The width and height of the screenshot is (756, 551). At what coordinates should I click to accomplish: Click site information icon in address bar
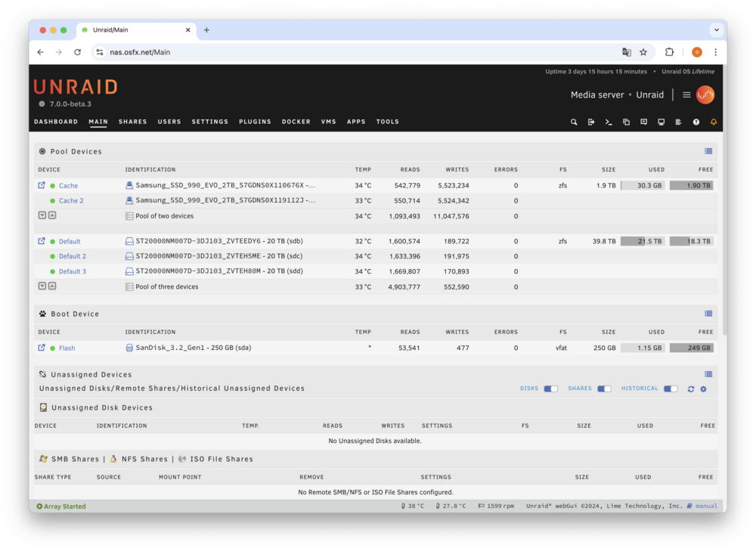(100, 52)
